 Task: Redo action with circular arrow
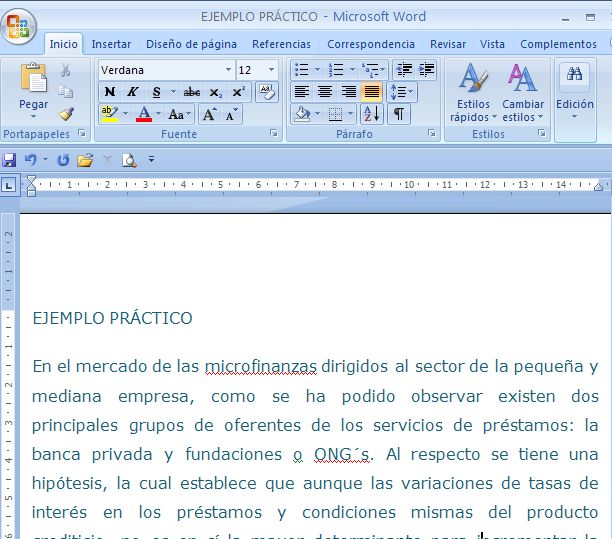pos(63,160)
